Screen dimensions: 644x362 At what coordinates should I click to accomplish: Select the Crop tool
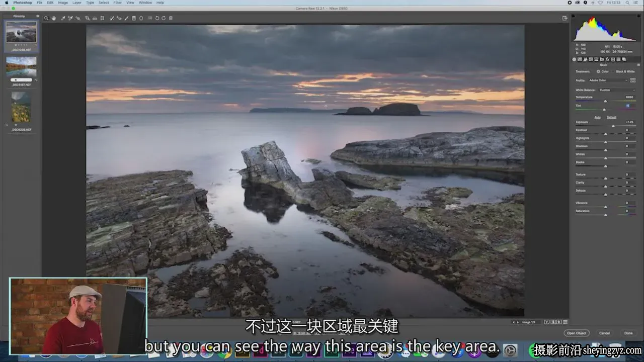(x=88, y=18)
